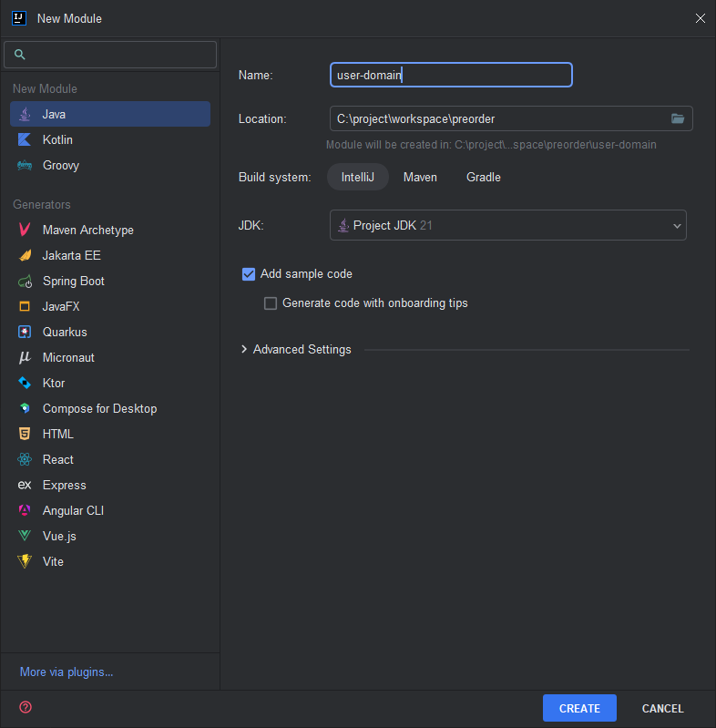
Task: Click the Vite lightning icon
Action: point(25,561)
